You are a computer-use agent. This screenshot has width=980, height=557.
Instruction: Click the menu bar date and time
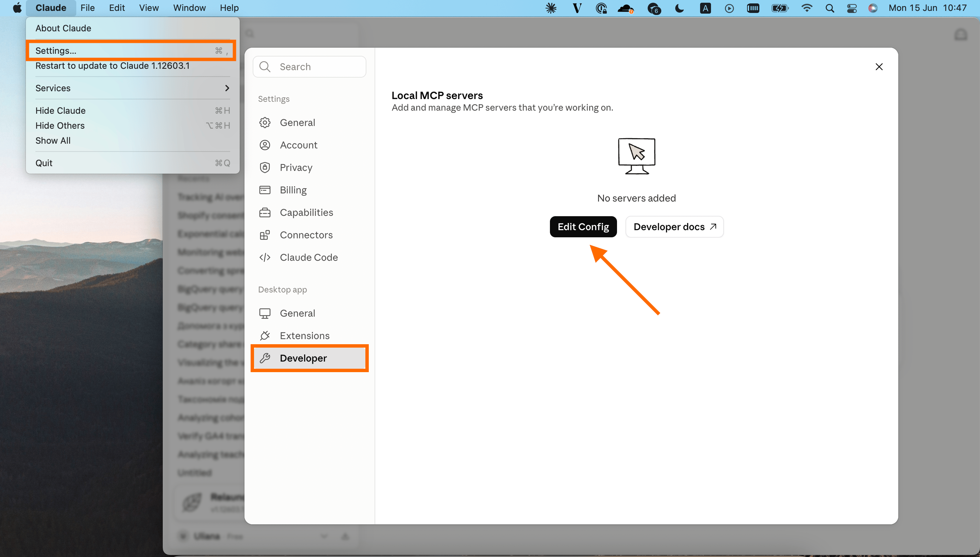tap(927, 8)
